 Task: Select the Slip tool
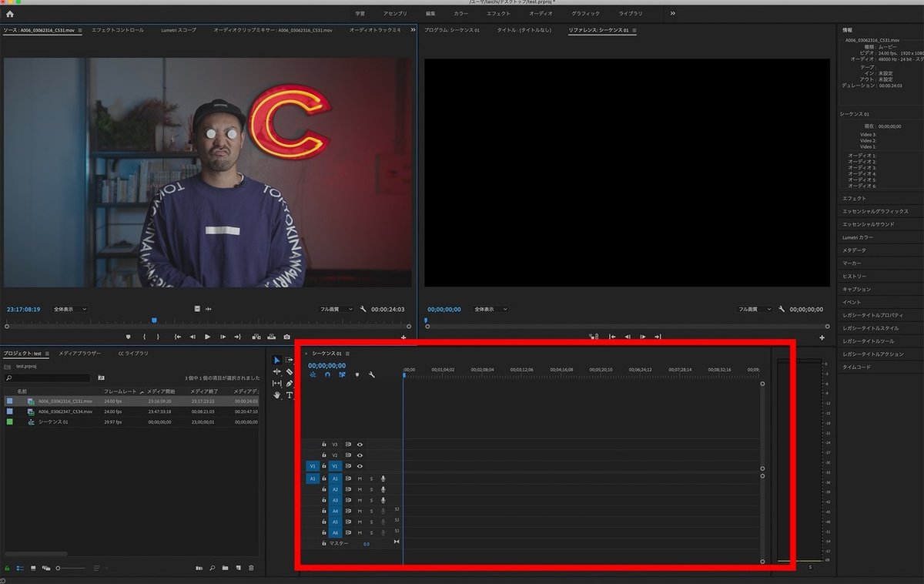tap(276, 383)
